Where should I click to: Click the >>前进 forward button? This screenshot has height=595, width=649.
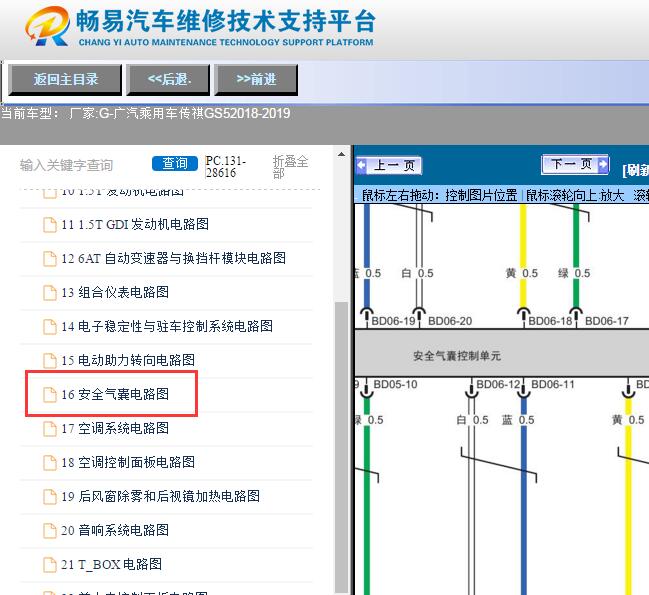pos(256,79)
